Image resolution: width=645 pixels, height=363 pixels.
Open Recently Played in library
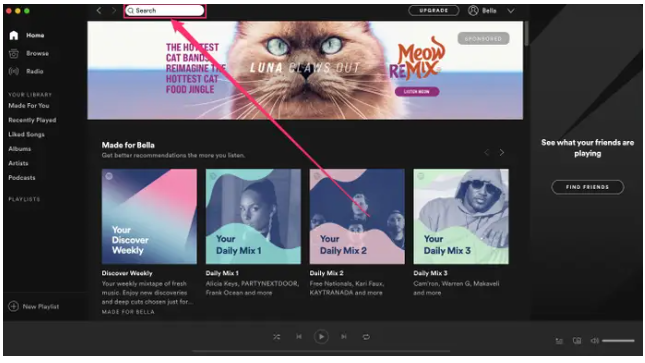coord(32,120)
